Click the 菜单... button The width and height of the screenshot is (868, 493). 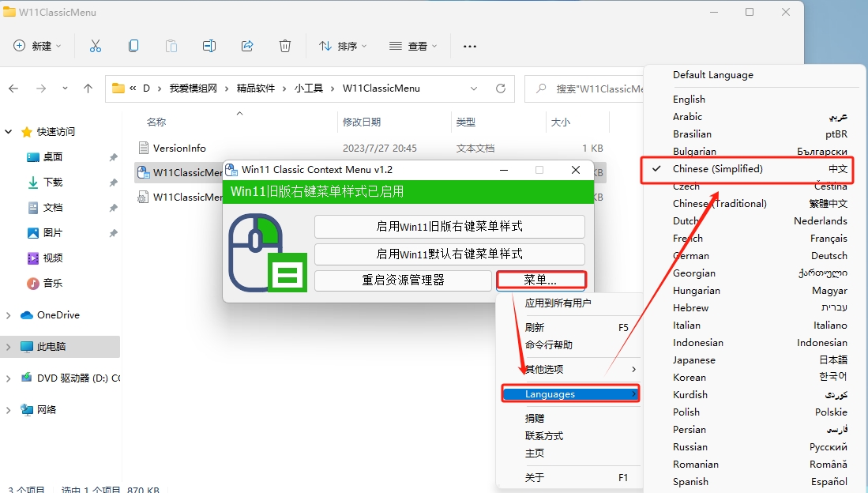[x=541, y=280]
